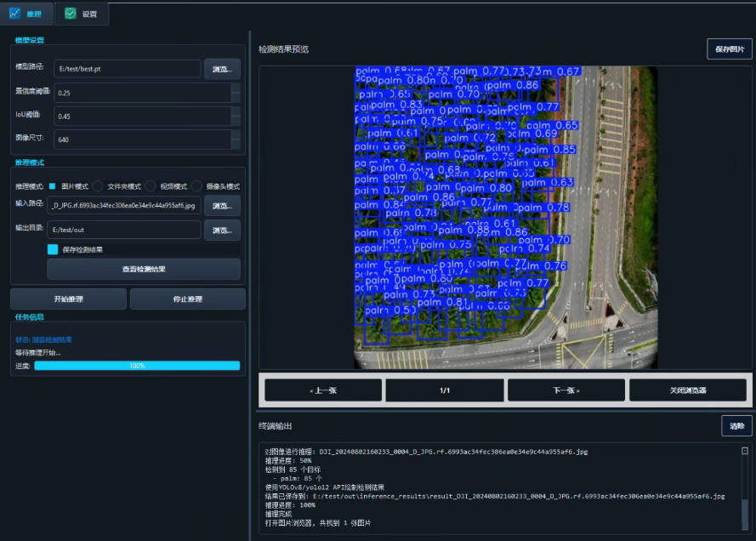The width and height of the screenshot is (756, 541).
Task: Select the 文件夹模式 radio option
Action: [x=99, y=185]
